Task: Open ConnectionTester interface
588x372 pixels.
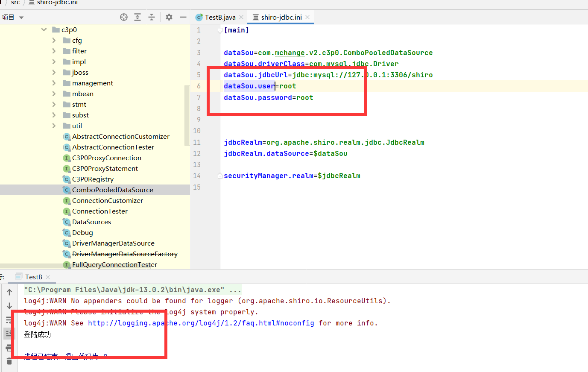Action: [x=100, y=211]
